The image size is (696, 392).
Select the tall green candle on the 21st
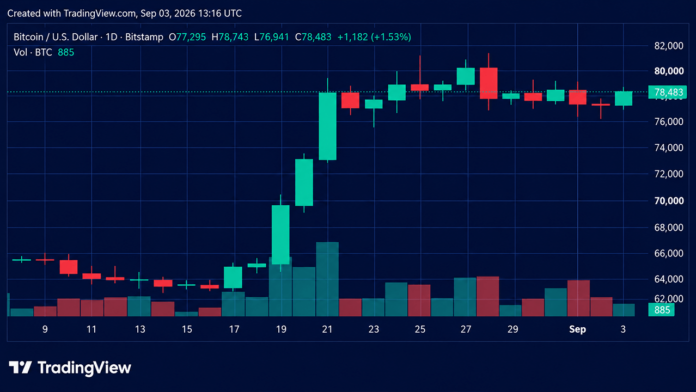pos(328,126)
